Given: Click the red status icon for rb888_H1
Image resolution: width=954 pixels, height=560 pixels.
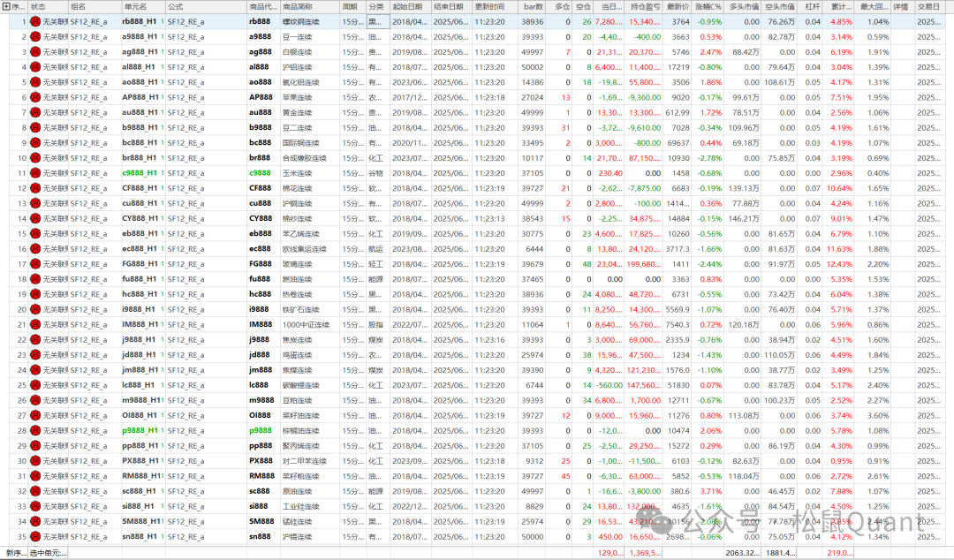Looking at the screenshot, I should click(36, 21).
